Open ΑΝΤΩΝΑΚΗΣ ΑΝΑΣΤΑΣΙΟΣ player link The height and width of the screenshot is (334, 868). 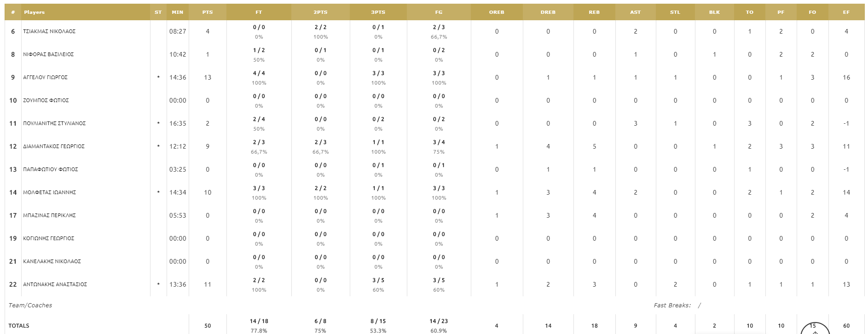point(55,284)
